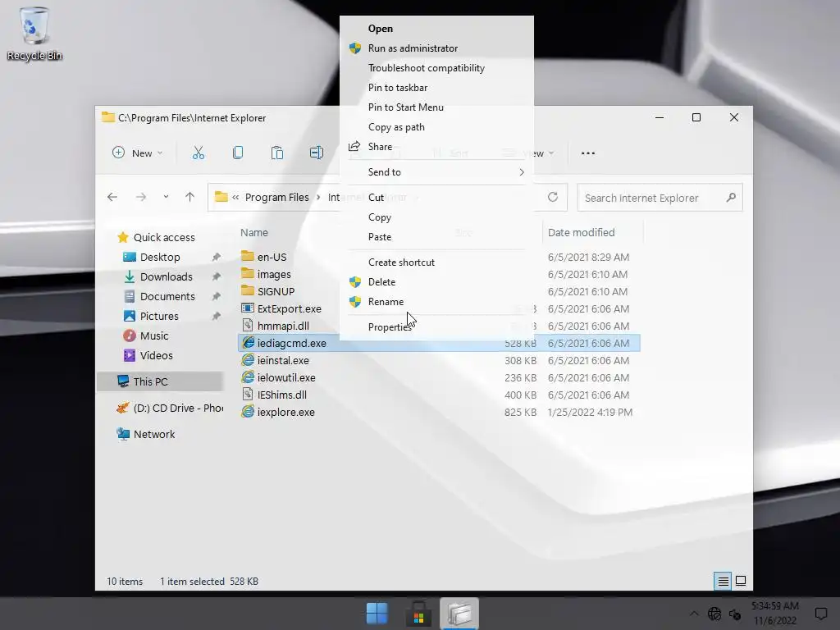Expand the Send to submenu

436,172
